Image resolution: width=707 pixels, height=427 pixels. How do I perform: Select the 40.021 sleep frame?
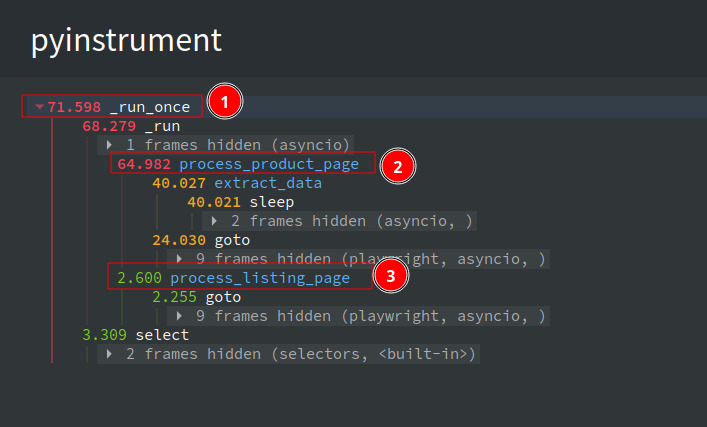[241, 202]
